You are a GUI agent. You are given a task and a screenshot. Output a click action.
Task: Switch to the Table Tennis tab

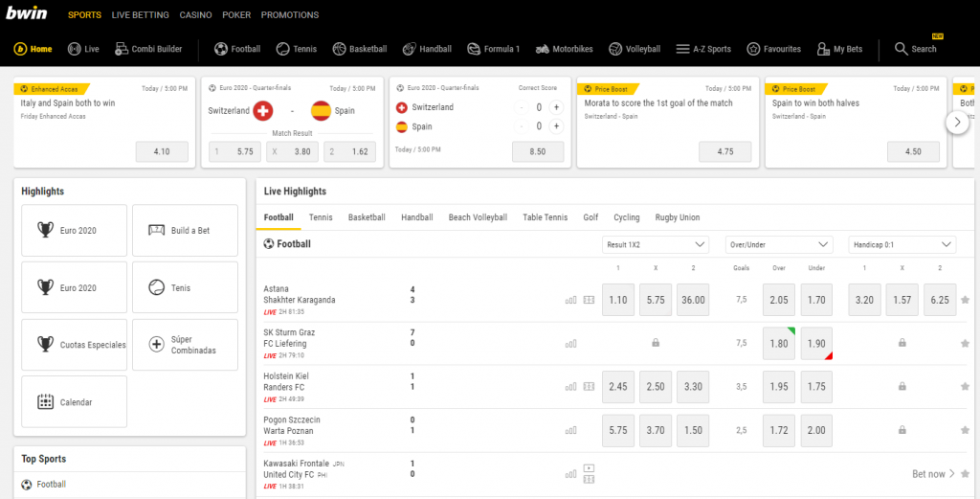tap(545, 217)
